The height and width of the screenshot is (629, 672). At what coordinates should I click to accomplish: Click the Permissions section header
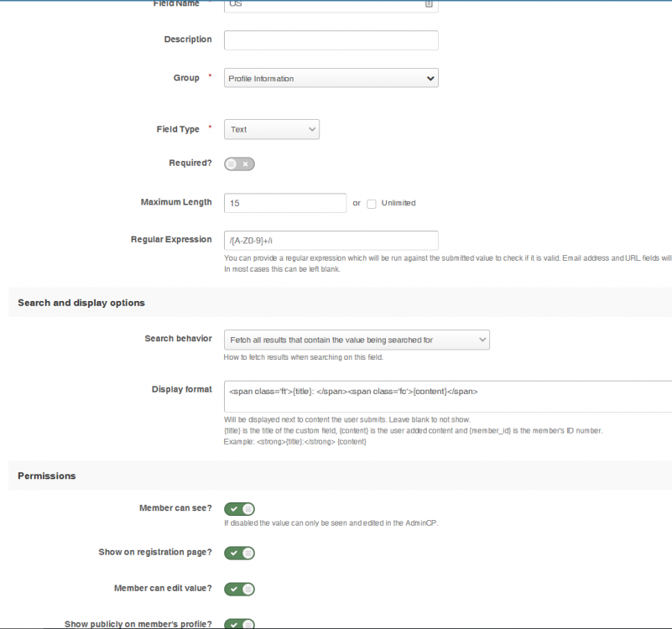click(47, 476)
